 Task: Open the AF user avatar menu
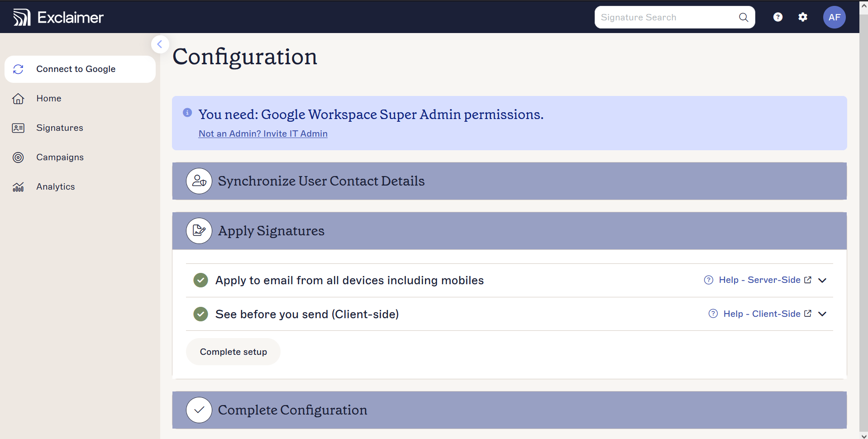[x=834, y=17]
